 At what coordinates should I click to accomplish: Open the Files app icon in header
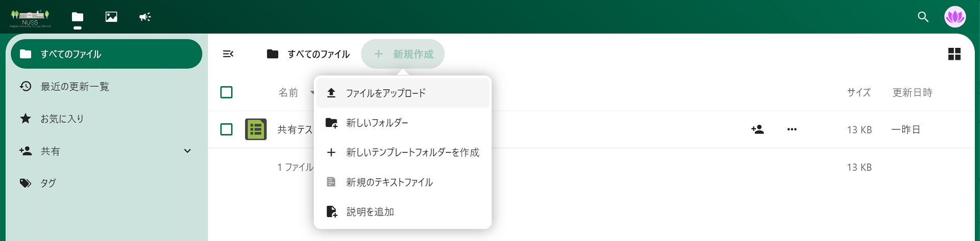tap(78, 17)
